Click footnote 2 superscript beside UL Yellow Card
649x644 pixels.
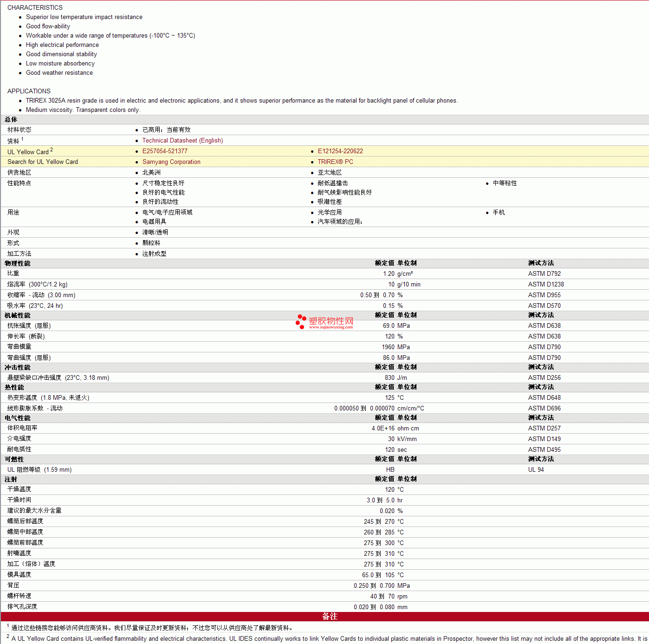coord(52,150)
